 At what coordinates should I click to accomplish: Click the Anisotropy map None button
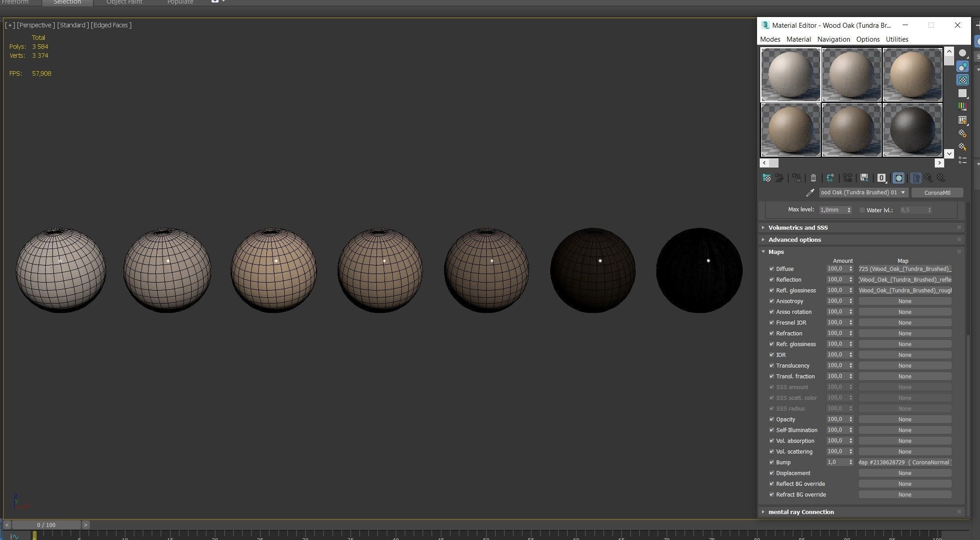[904, 301]
